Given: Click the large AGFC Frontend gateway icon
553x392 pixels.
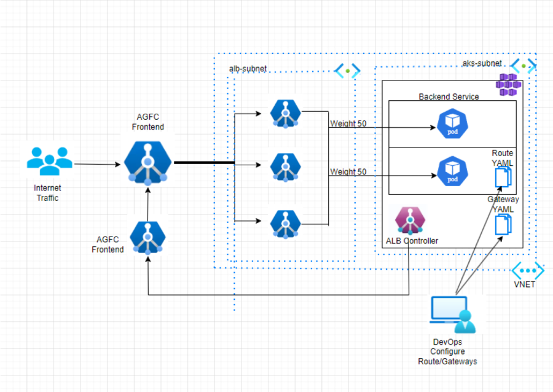Looking at the screenshot, I should (146, 161).
